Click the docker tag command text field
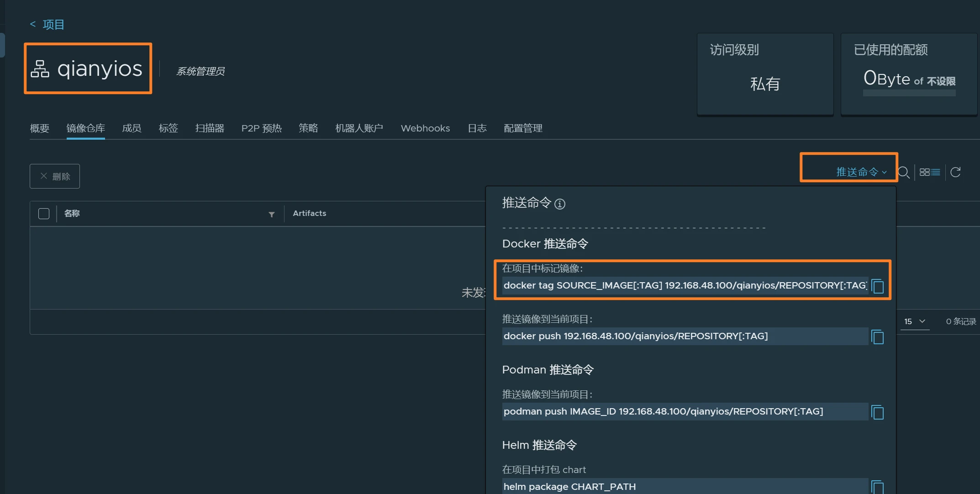 tap(684, 286)
